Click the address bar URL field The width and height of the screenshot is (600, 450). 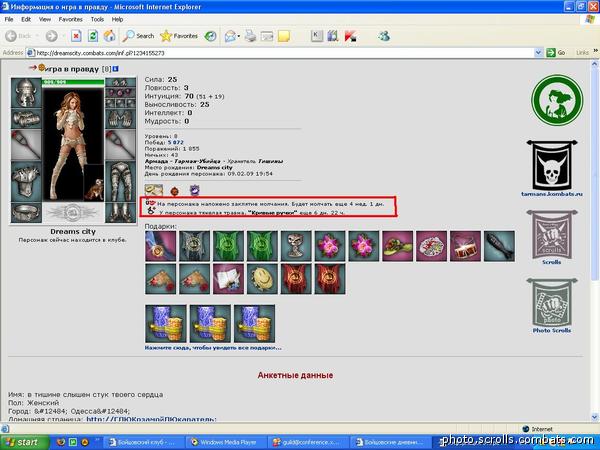pos(283,53)
